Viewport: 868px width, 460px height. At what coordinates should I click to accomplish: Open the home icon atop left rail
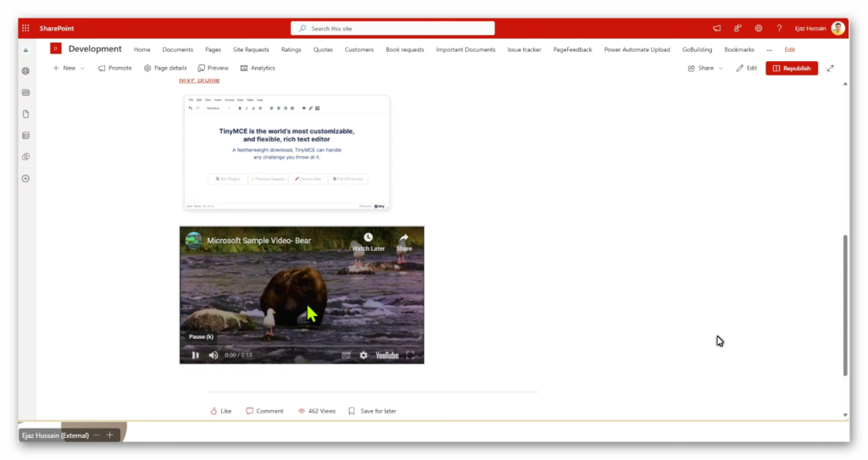coord(25,50)
